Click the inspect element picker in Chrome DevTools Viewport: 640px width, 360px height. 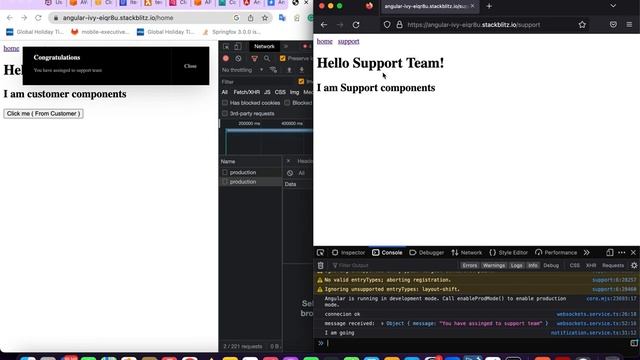click(226, 47)
